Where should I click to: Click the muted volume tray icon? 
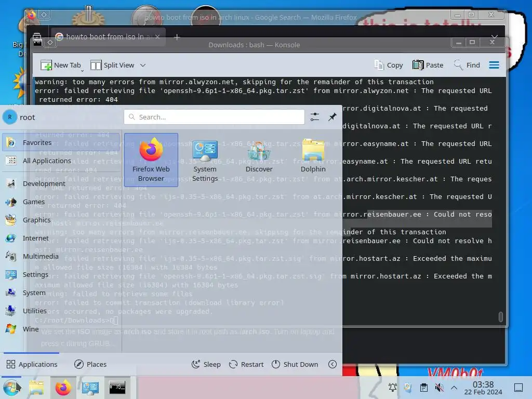[x=439, y=388]
